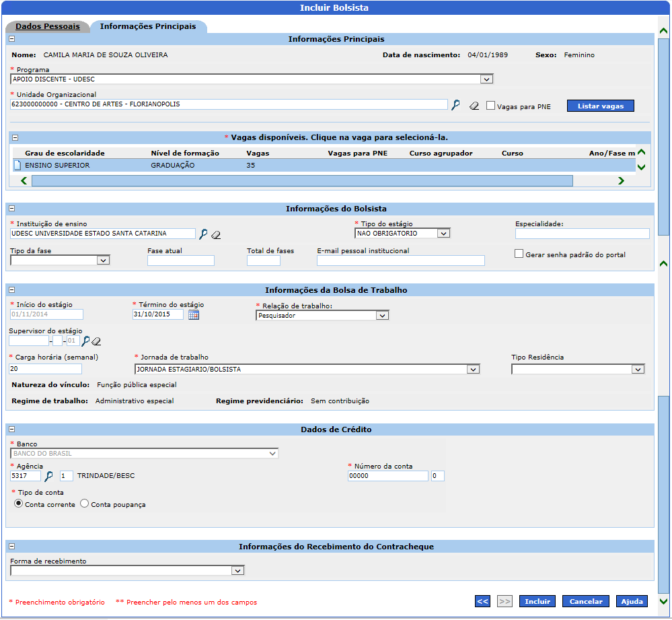Clear Instituição de ensino with eraser icon
This screenshot has width=672, height=620.
pyautogui.click(x=216, y=235)
